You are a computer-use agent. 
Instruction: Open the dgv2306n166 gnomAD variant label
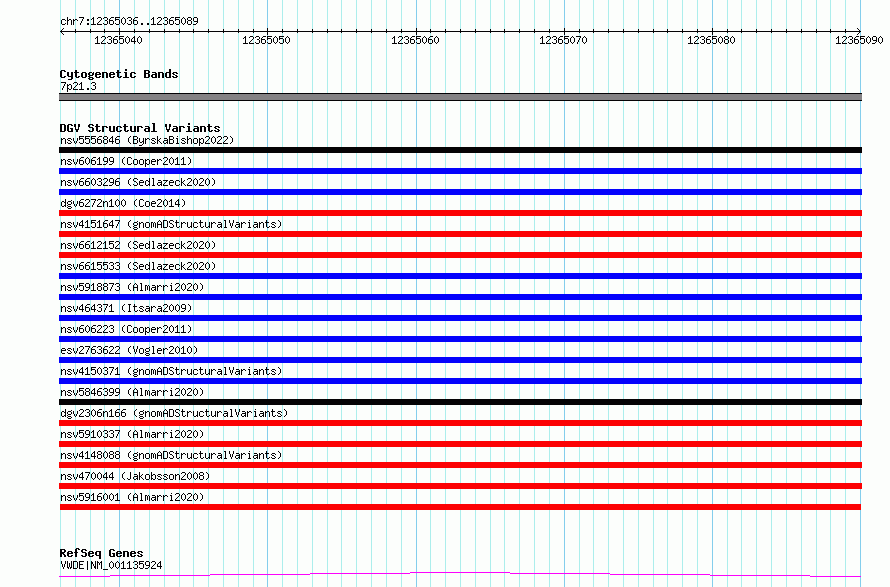[174, 413]
